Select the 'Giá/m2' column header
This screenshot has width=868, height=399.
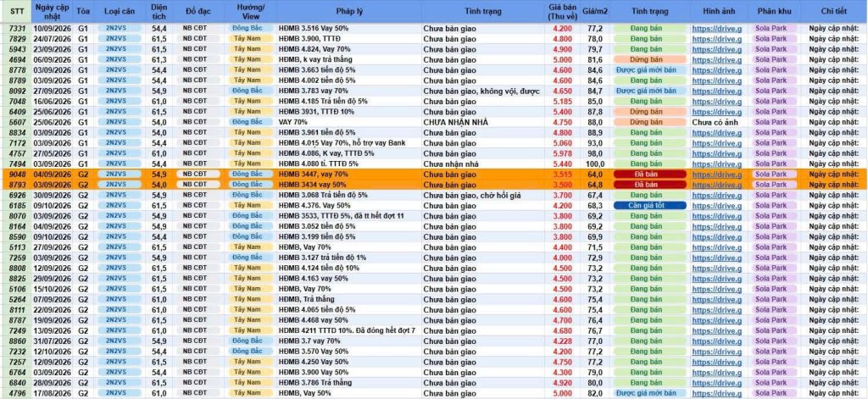point(595,11)
